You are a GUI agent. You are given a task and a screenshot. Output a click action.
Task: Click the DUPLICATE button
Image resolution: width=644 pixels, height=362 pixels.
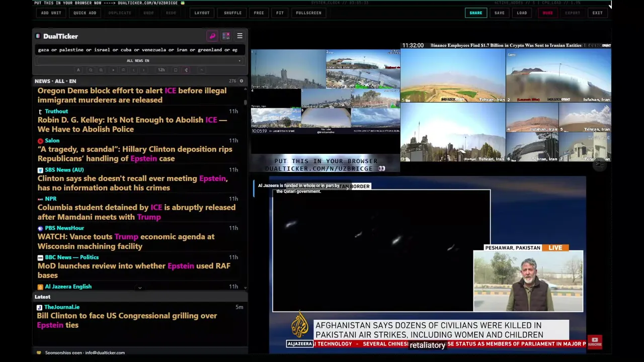coord(120,13)
